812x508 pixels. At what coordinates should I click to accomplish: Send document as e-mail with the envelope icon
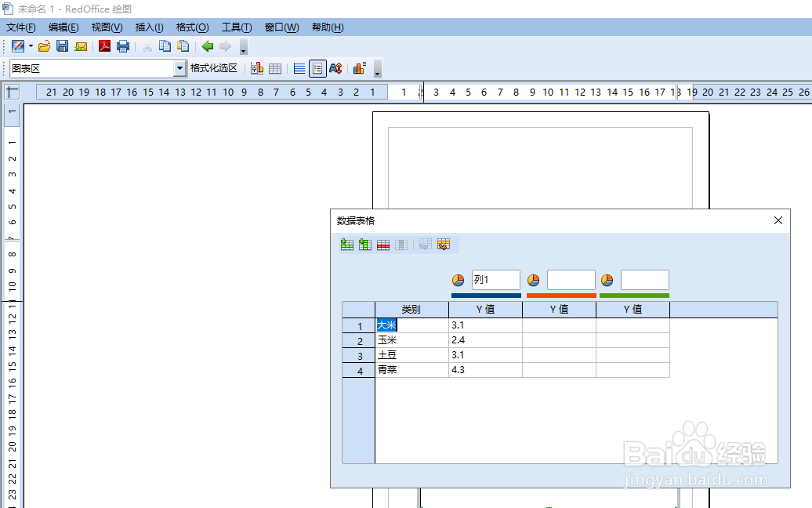click(81, 46)
